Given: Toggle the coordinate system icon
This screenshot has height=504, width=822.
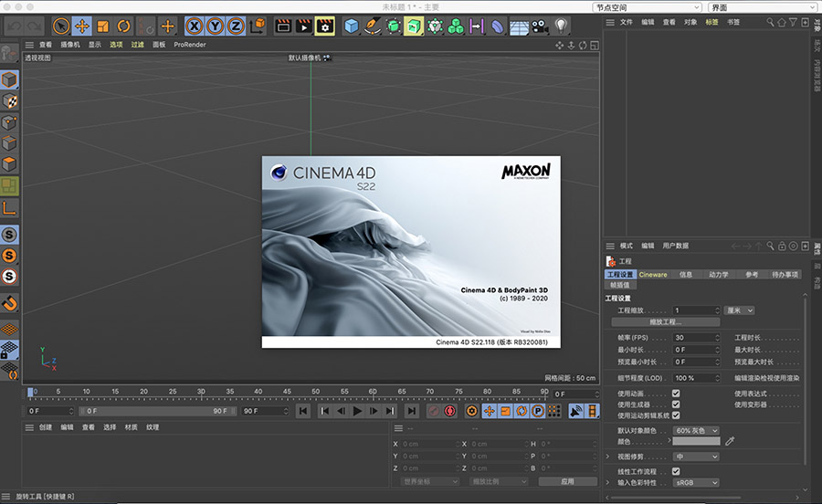Looking at the screenshot, I should coord(257,26).
